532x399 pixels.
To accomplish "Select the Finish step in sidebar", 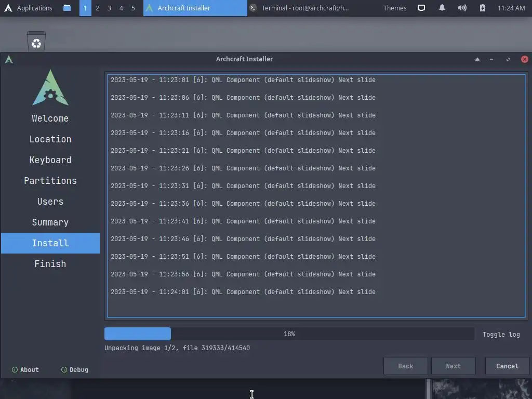I will click(50, 263).
